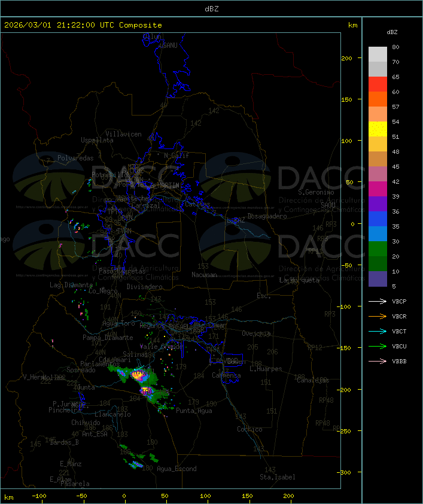Image resolution: width=423 pixels, height=504 pixels.
Task: Click the VBCT legend label
Action: tap(399, 332)
